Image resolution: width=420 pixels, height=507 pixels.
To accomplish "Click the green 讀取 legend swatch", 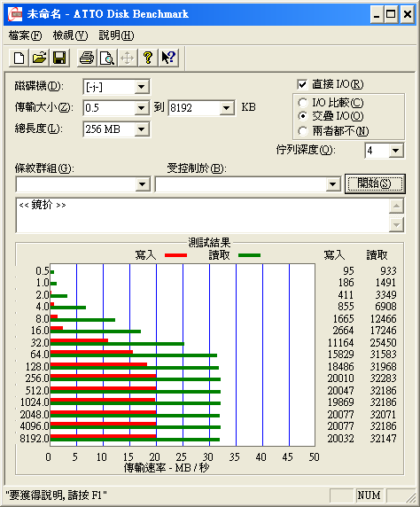I will [249, 255].
